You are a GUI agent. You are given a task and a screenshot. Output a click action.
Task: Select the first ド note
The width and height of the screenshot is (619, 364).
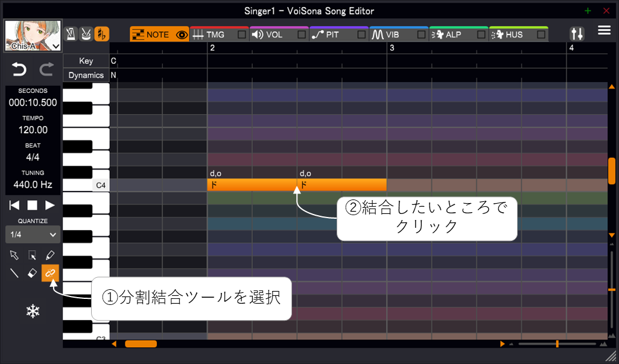pyautogui.click(x=252, y=184)
